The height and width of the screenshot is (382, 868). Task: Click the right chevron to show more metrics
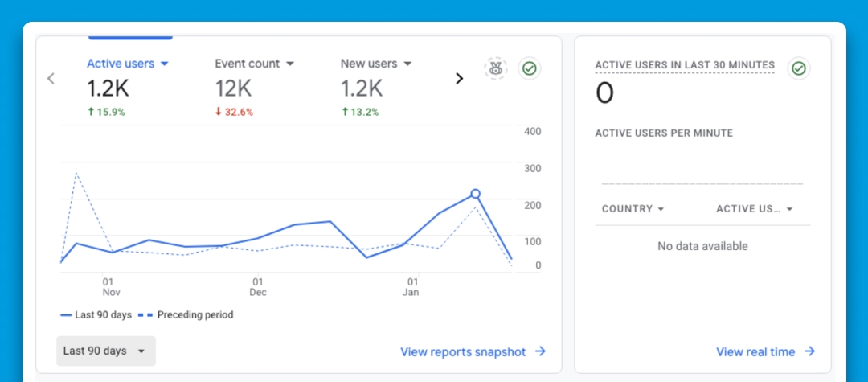[x=460, y=79]
